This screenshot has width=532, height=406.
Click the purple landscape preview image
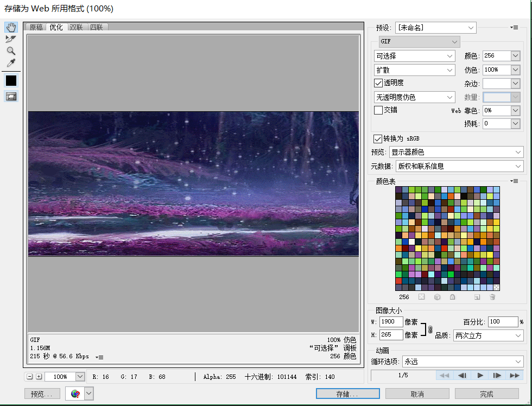coord(193,184)
